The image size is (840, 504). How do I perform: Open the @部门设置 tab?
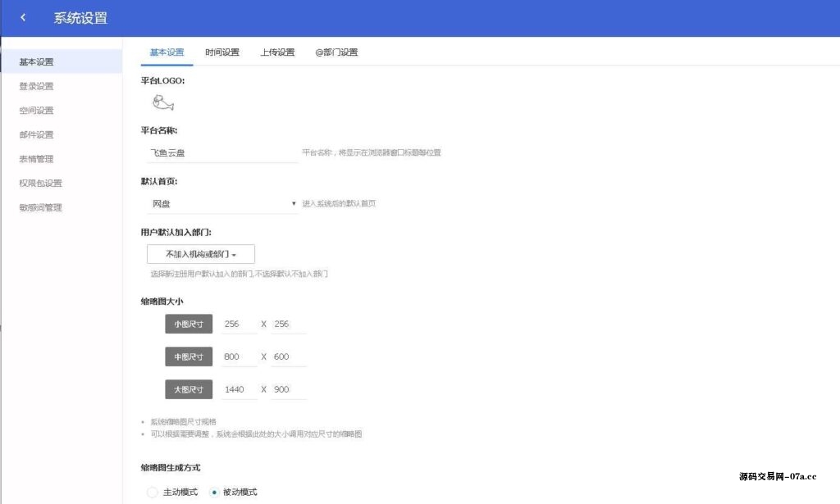(337, 52)
